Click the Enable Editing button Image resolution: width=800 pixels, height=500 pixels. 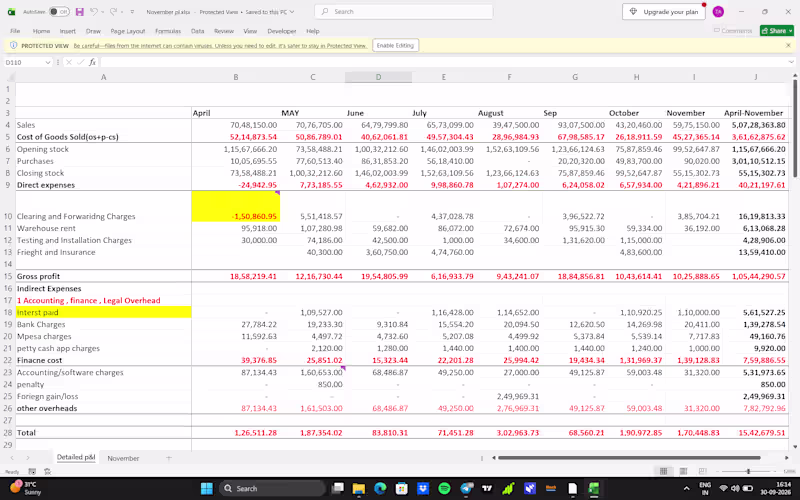click(x=395, y=45)
